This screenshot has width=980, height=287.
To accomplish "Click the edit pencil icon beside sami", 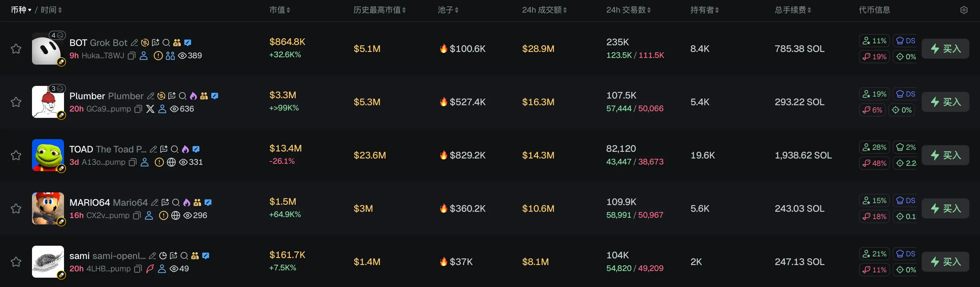I will click(152, 256).
